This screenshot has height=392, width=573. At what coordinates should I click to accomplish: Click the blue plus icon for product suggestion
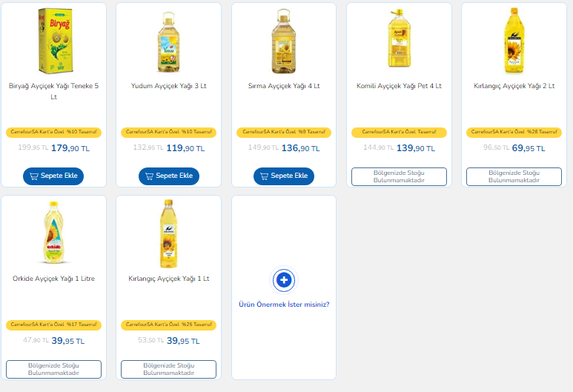click(x=284, y=280)
